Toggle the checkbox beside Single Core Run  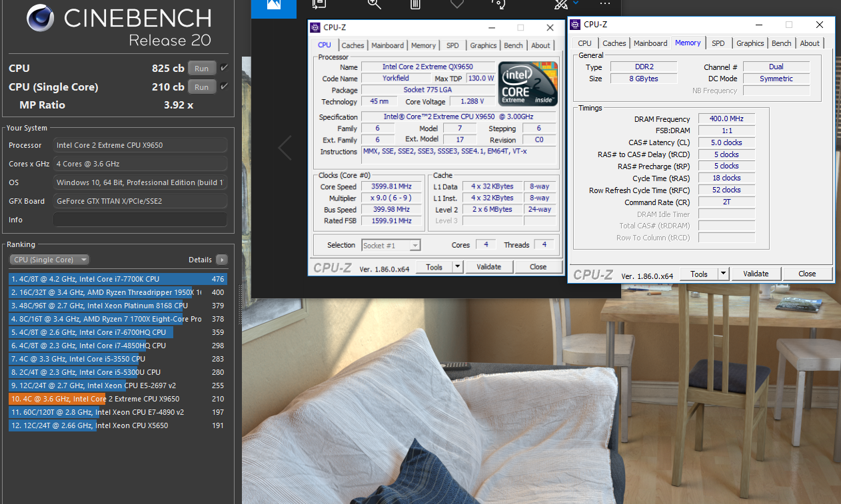pos(224,87)
